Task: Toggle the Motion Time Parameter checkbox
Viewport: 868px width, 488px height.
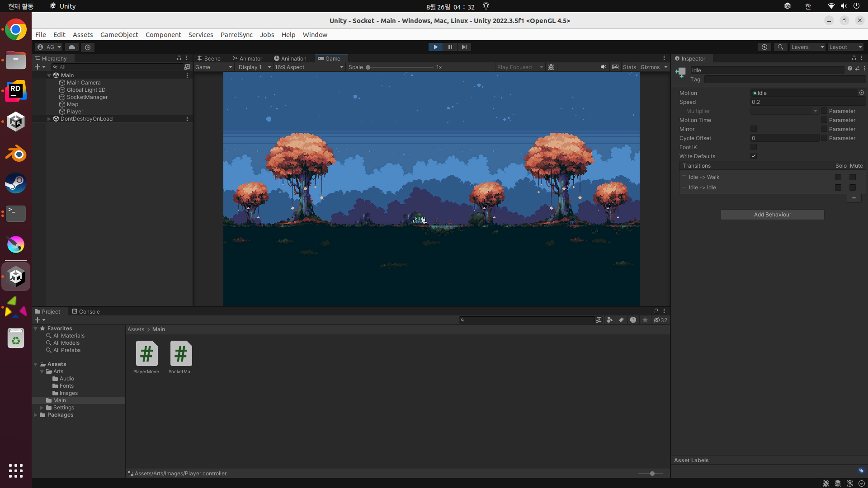Action: 824,120
